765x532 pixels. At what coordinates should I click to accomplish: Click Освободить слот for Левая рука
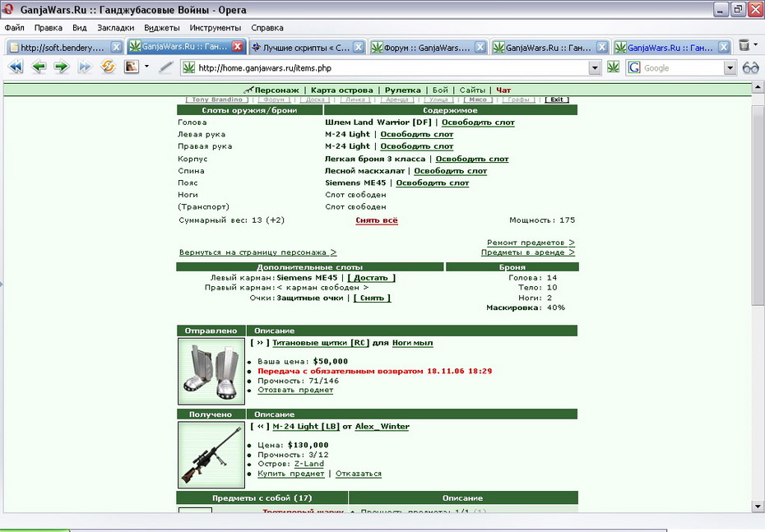(417, 134)
